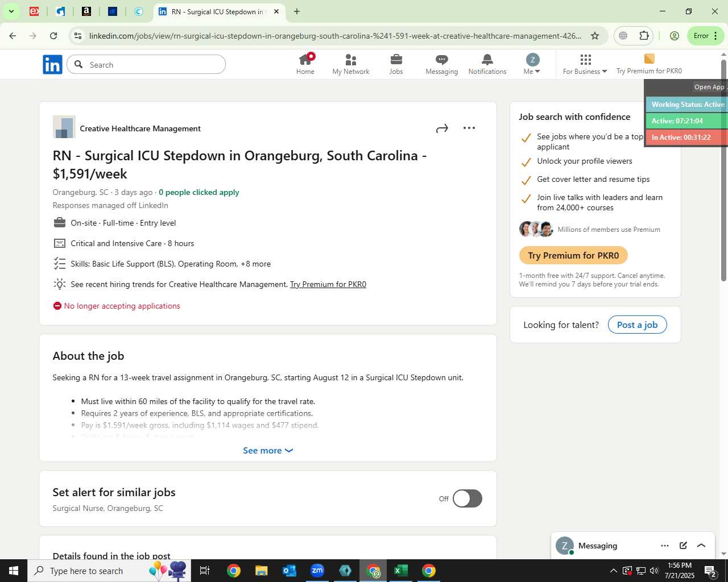
Task: Click the Post a job button
Action: pyautogui.click(x=638, y=325)
